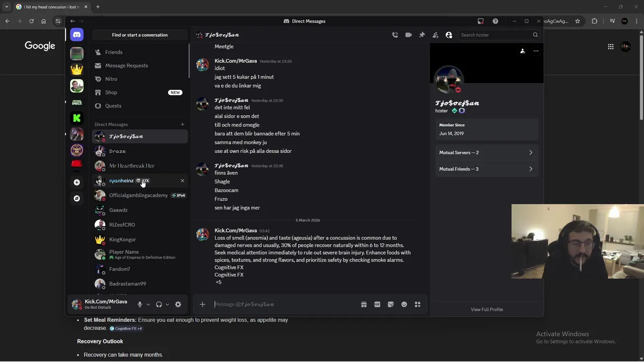This screenshot has height=362, width=644.
Task: Open DM with Draze
Action: click(140, 151)
